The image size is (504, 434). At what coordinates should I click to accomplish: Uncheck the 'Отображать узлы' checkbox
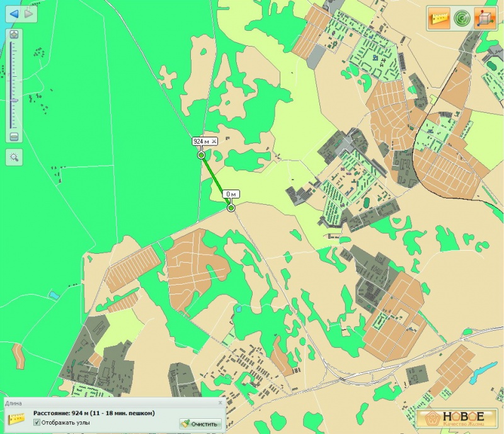(37, 423)
